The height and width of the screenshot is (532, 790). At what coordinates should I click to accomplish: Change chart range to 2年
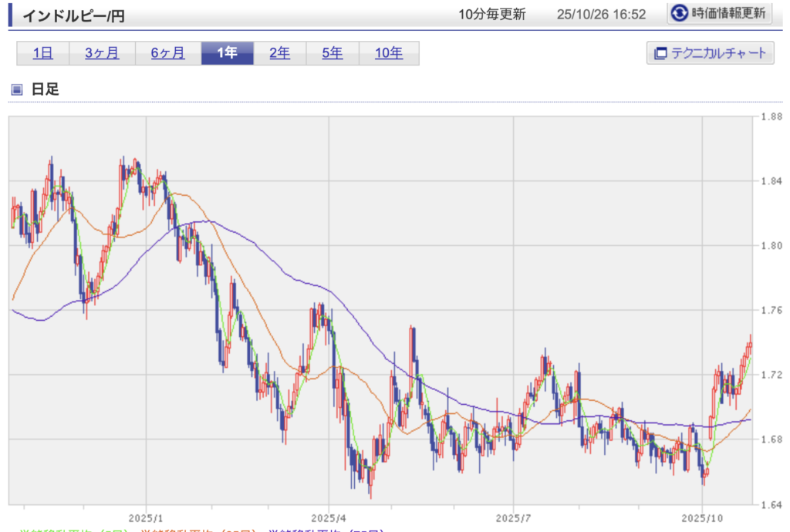(279, 53)
